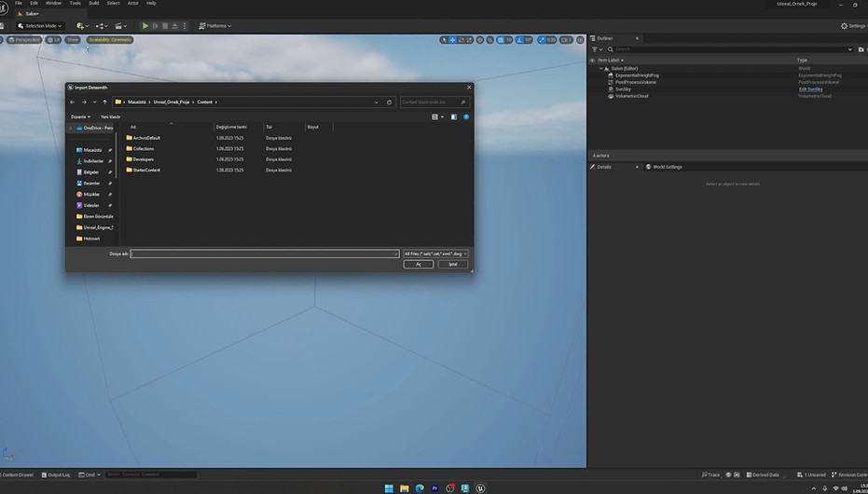Click the Stop simulation square button

pos(165,26)
